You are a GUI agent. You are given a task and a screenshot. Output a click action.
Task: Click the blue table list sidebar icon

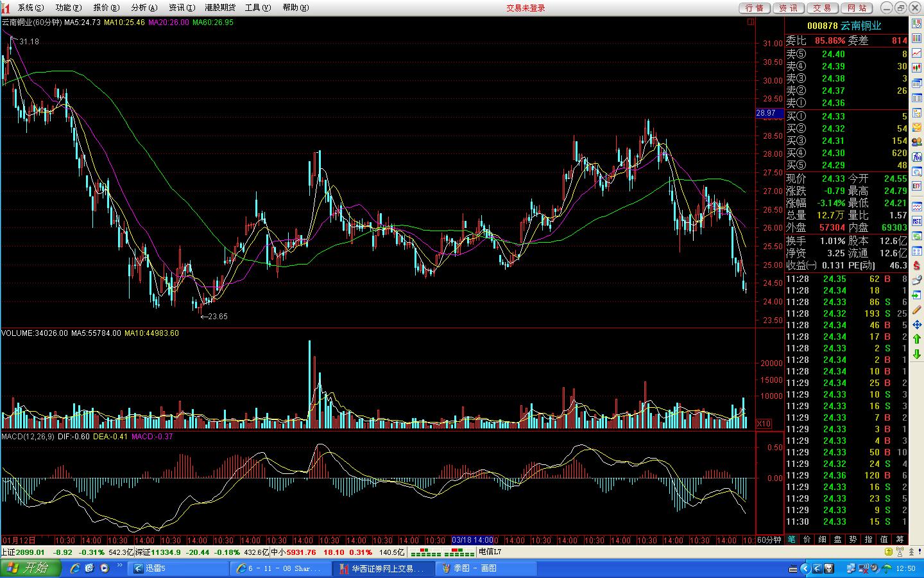[916, 98]
